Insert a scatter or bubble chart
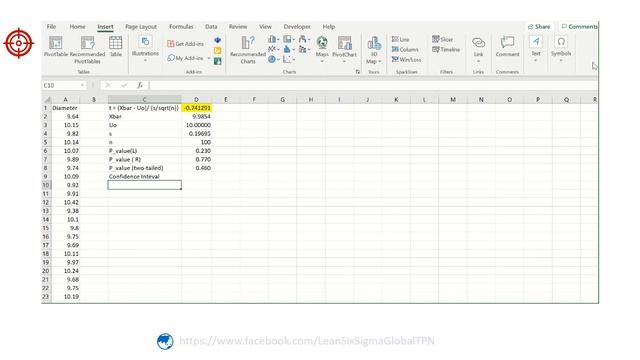The height and width of the screenshot is (360, 640). click(x=289, y=59)
